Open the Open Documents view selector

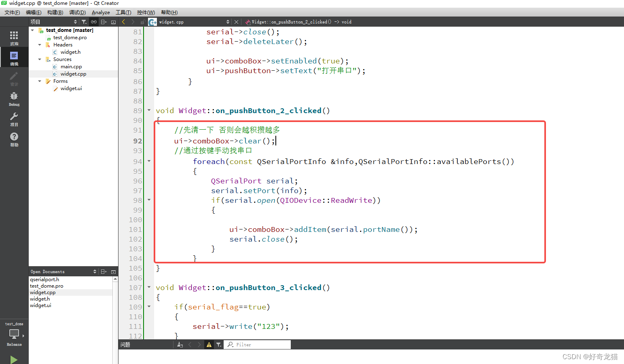point(63,271)
